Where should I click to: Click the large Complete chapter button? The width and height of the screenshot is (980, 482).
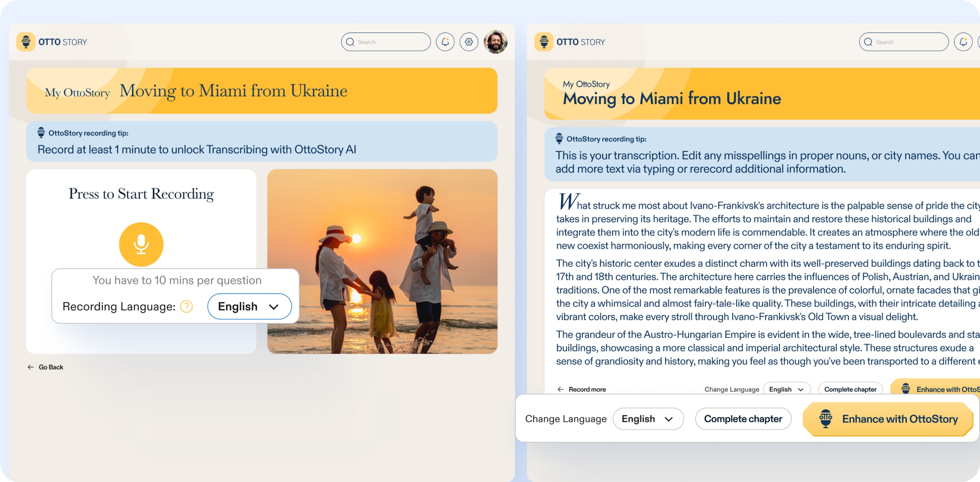(x=743, y=419)
